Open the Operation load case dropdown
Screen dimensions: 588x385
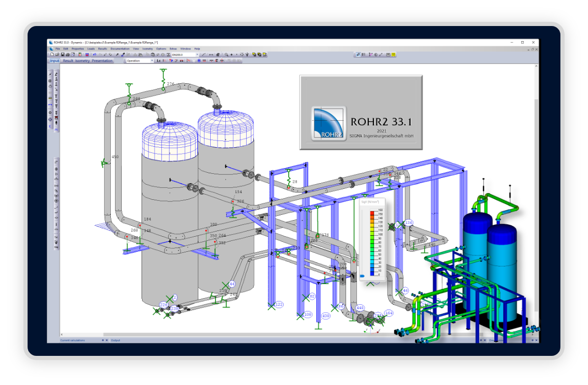[139, 61]
